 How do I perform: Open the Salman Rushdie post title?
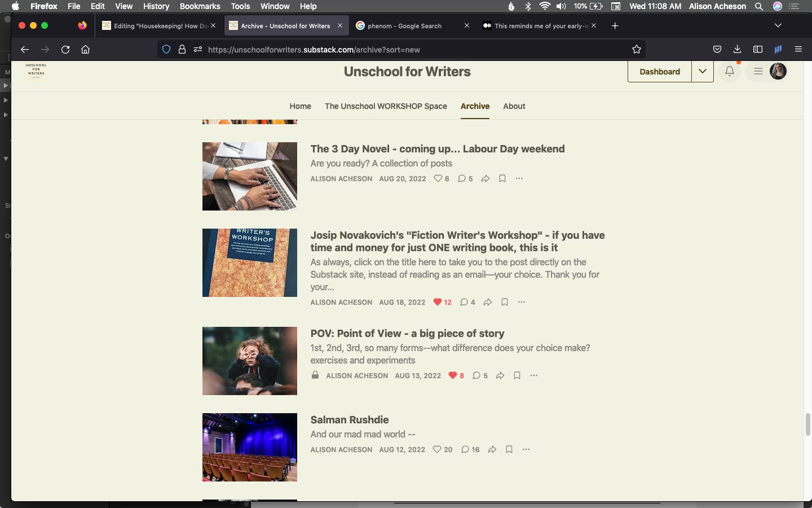(x=350, y=420)
